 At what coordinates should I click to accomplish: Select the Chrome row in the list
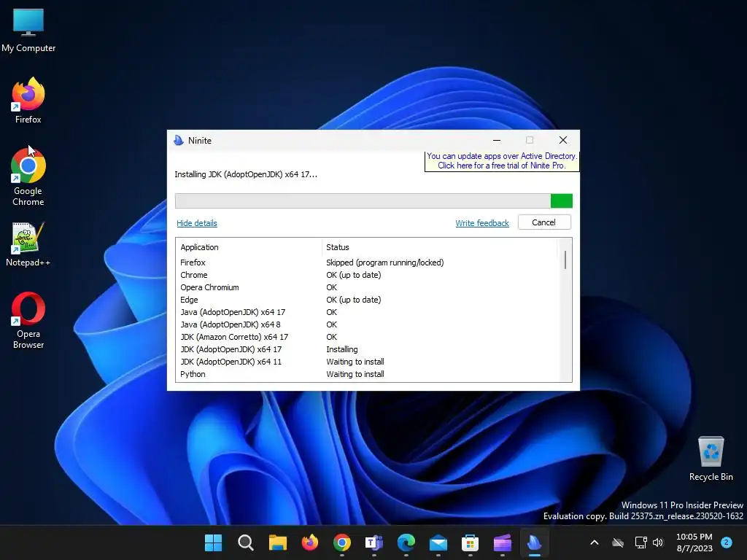point(367,275)
